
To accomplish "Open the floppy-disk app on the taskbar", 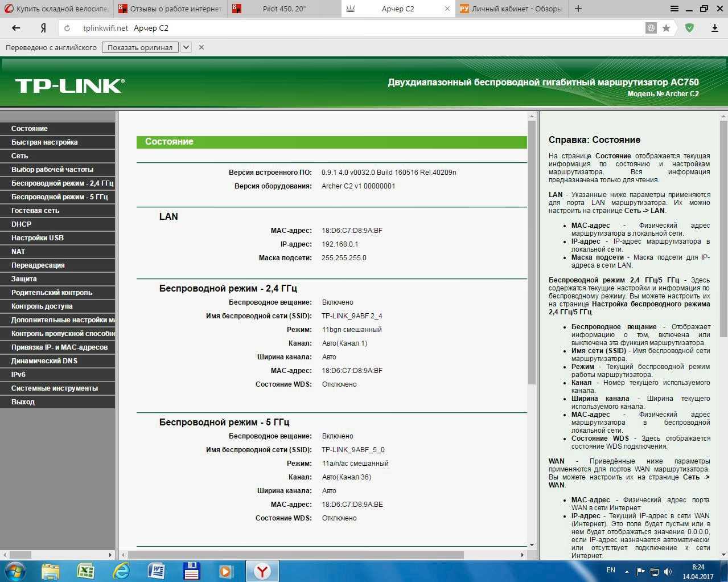I will pyautogui.click(x=191, y=571).
